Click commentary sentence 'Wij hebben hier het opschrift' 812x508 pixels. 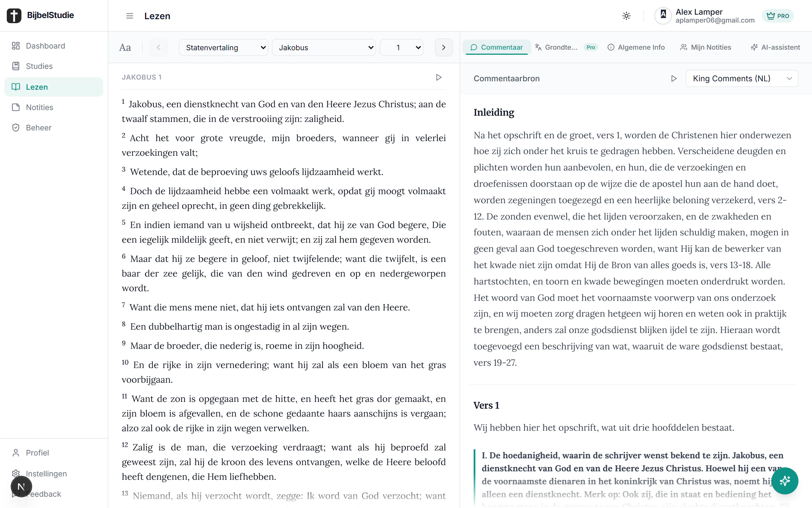click(604, 428)
